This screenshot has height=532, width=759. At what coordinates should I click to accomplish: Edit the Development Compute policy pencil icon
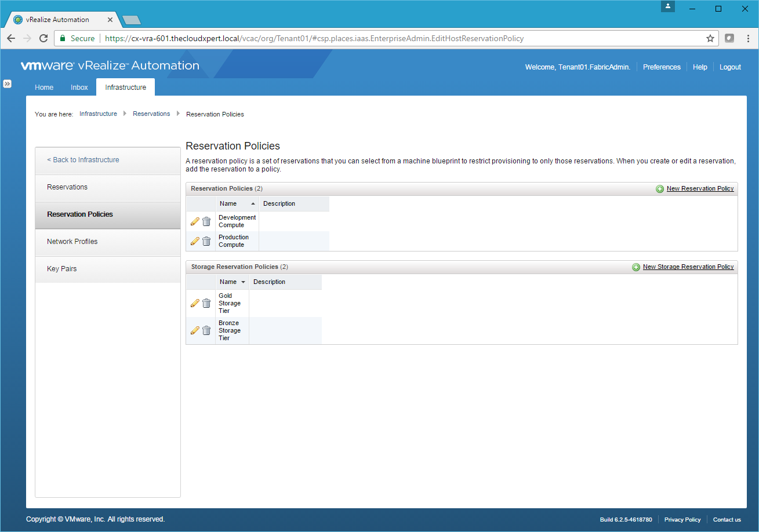pyautogui.click(x=195, y=221)
